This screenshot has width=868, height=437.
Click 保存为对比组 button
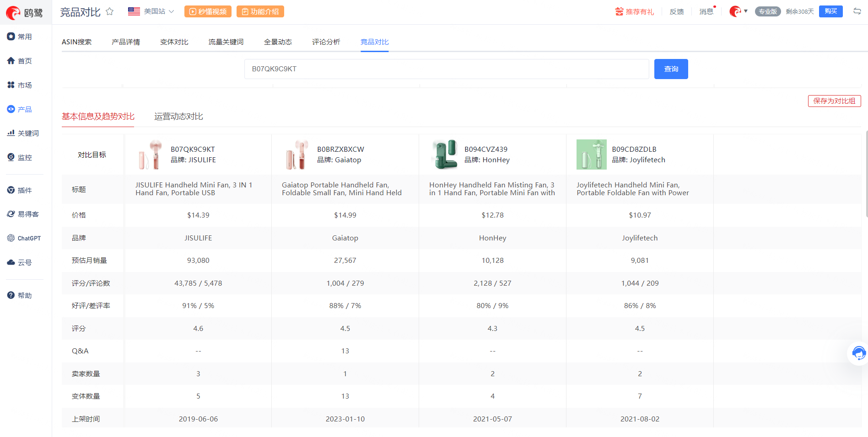tap(835, 101)
